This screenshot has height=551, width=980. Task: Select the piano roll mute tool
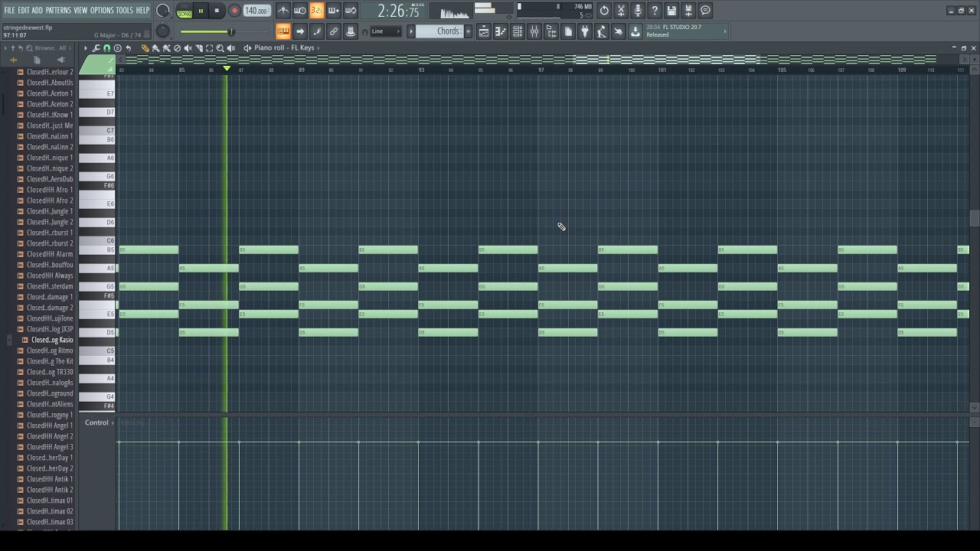(x=188, y=47)
